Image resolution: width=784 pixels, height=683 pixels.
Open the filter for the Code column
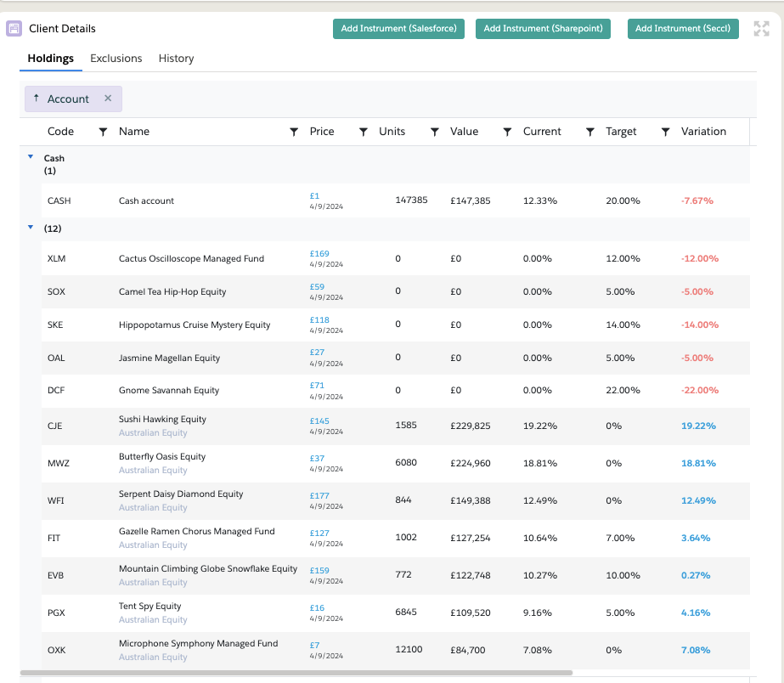click(x=103, y=132)
